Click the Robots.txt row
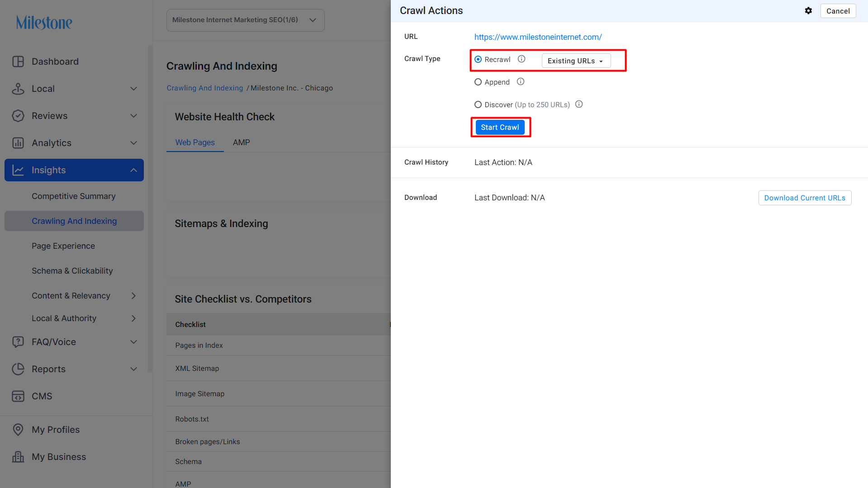This screenshot has height=488, width=868. [x=279, y=419]
